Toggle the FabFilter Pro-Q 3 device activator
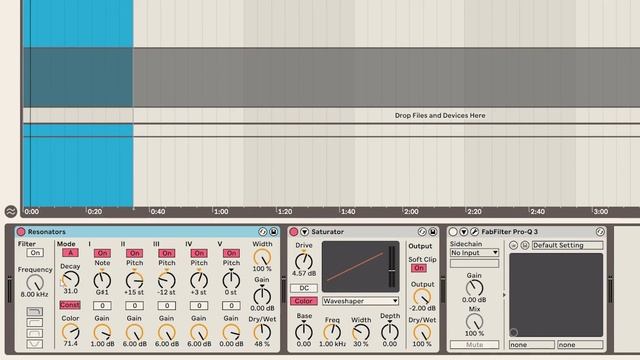This screenshot has width=640, height=360. coord(453,232)
